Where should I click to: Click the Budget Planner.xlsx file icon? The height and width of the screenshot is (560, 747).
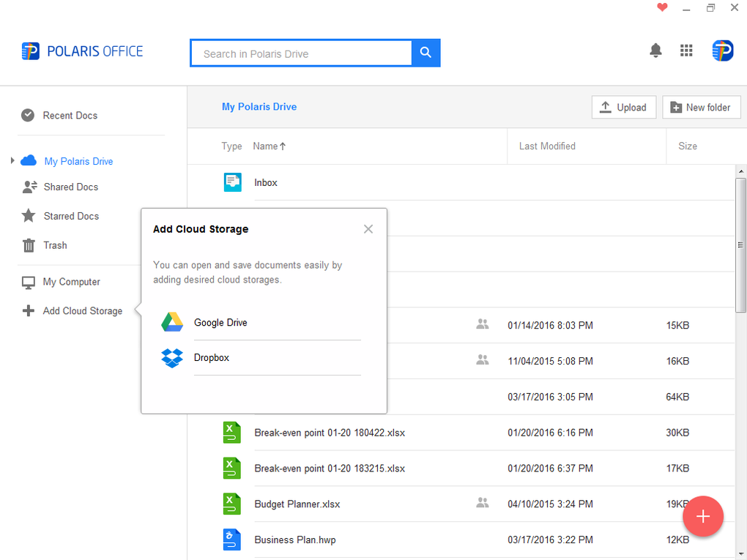click(232, 504)
